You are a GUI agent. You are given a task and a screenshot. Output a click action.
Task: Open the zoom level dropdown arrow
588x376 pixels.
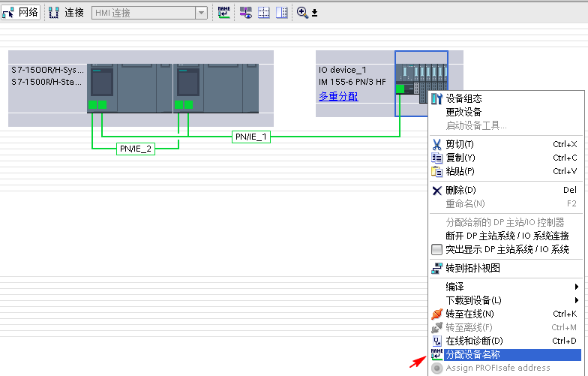[315, 14]
